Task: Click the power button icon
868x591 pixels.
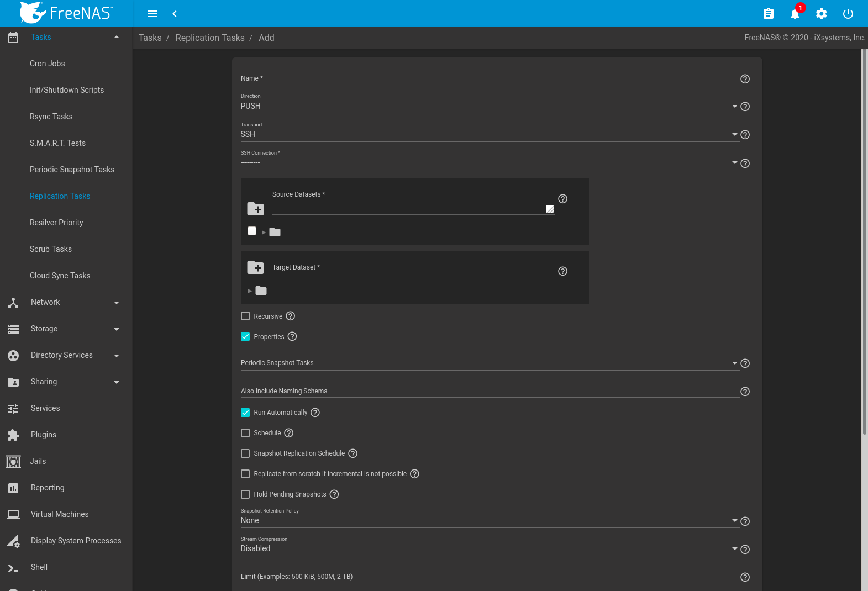Action: click(848, 14)
